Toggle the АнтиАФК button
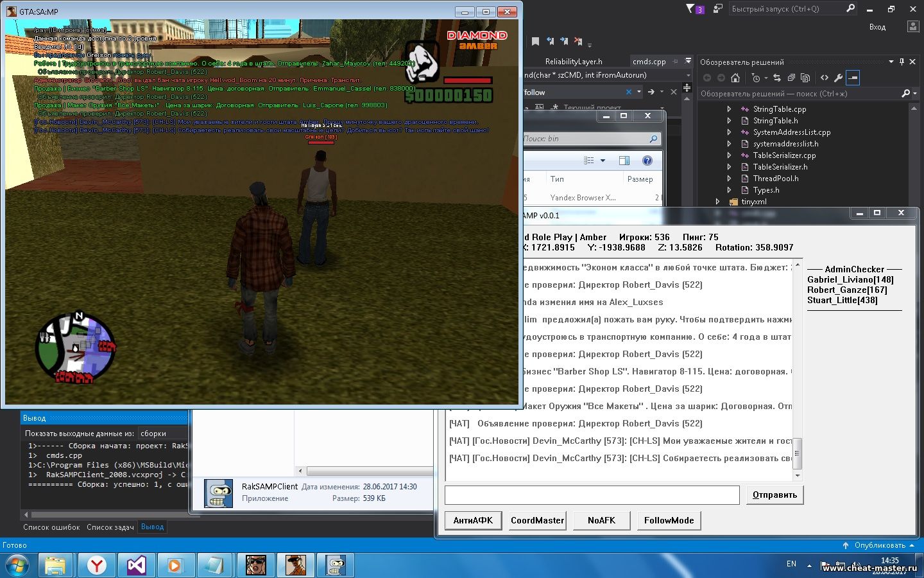This screenshot has width=924, height=578. tap(473, 520)
